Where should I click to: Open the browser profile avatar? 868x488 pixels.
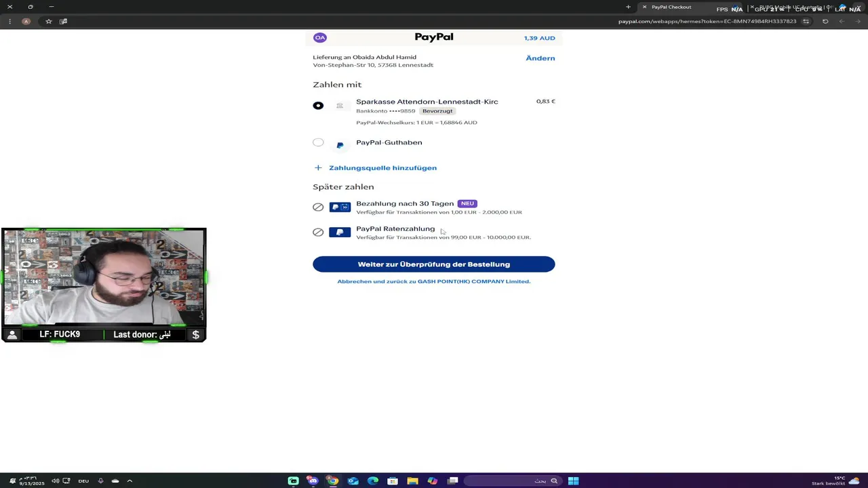(26, 21)
